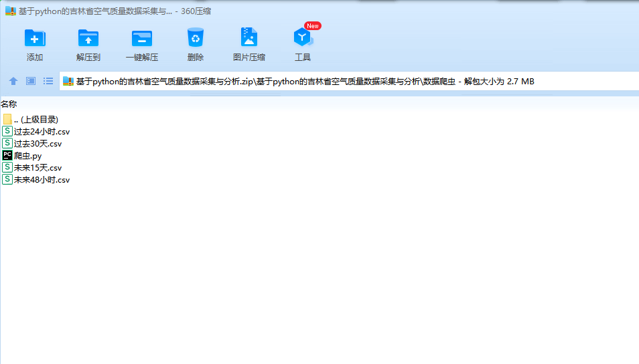
Task: Switch to list view mode
Action: pyautogui.click(x=48, y=81)
